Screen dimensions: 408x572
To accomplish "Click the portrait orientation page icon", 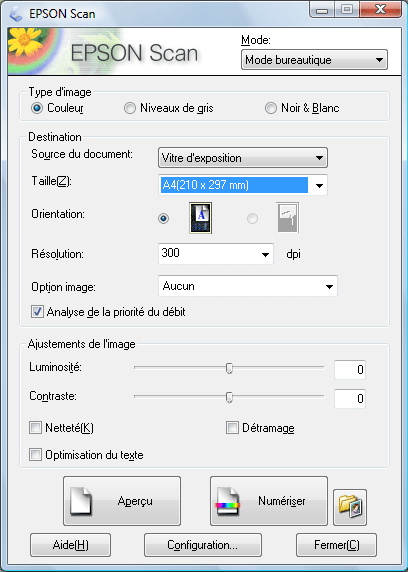I will (200, 218).
